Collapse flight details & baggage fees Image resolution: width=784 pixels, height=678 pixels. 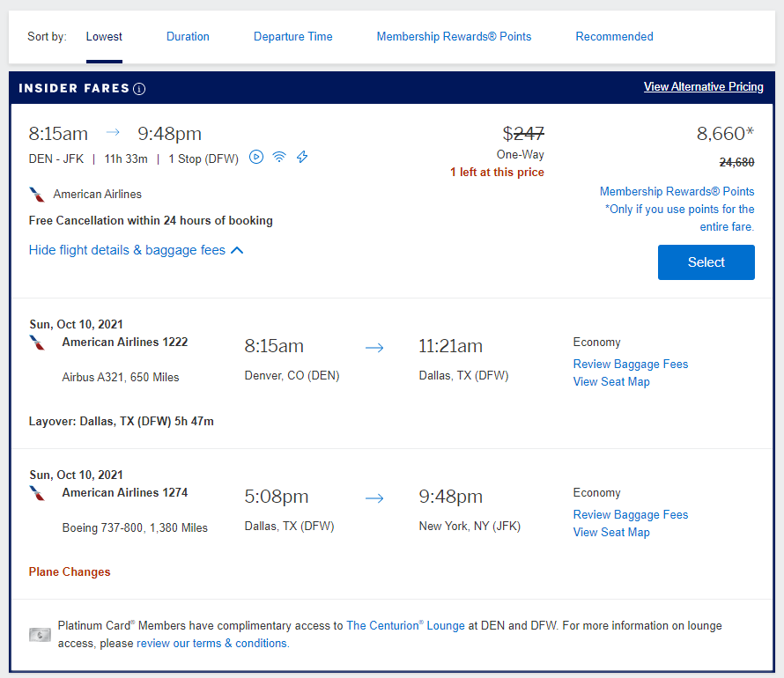click(136, 250)
